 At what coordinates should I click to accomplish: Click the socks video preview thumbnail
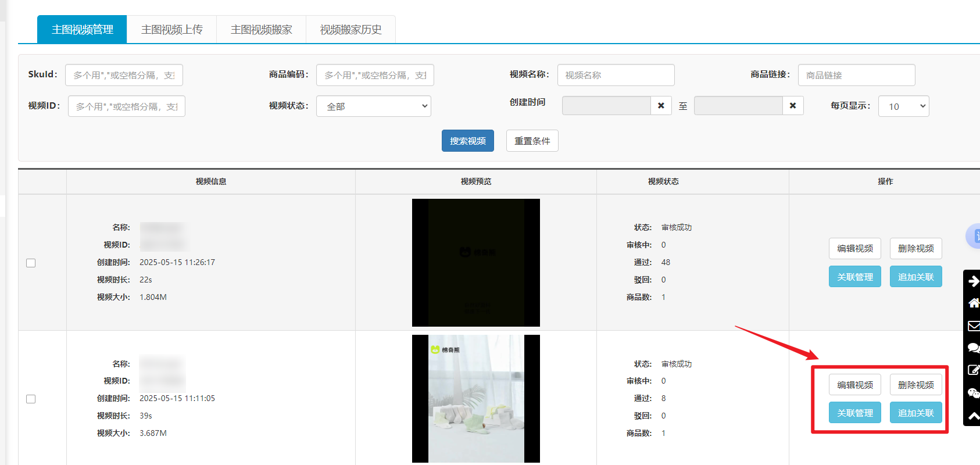point(475,399)
